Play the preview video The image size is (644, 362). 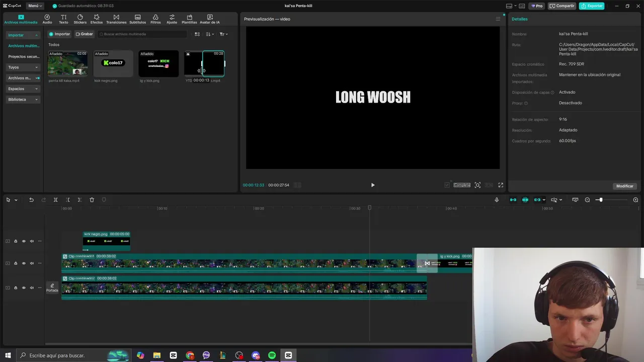click(373, 185)
